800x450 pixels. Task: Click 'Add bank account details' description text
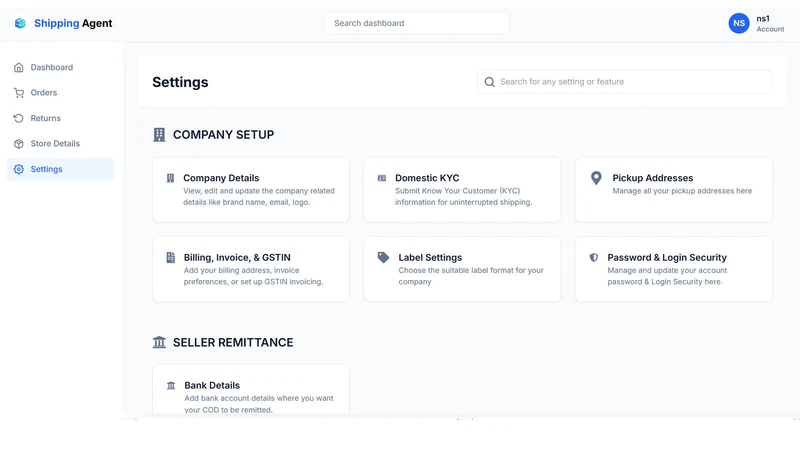click(259, 404)
